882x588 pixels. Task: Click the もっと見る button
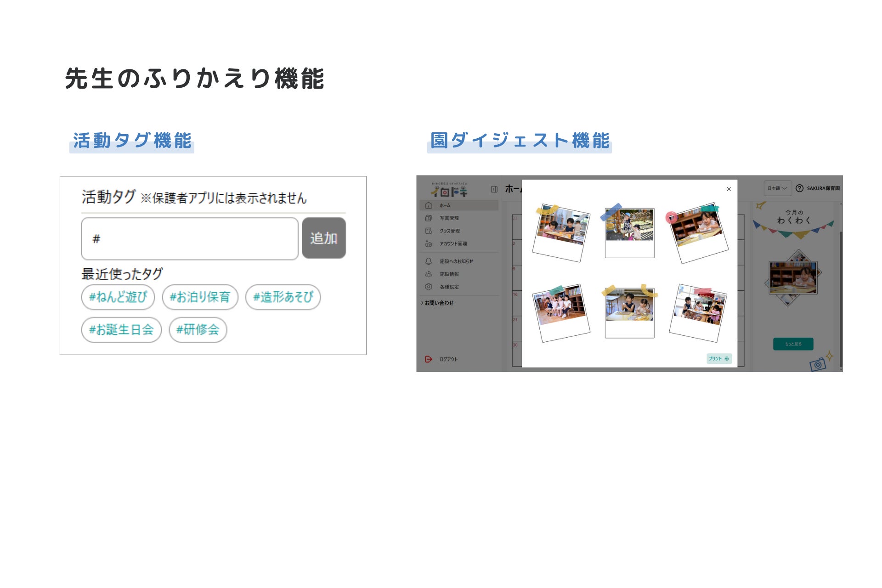pyautogui.click(x=793, y=344)
